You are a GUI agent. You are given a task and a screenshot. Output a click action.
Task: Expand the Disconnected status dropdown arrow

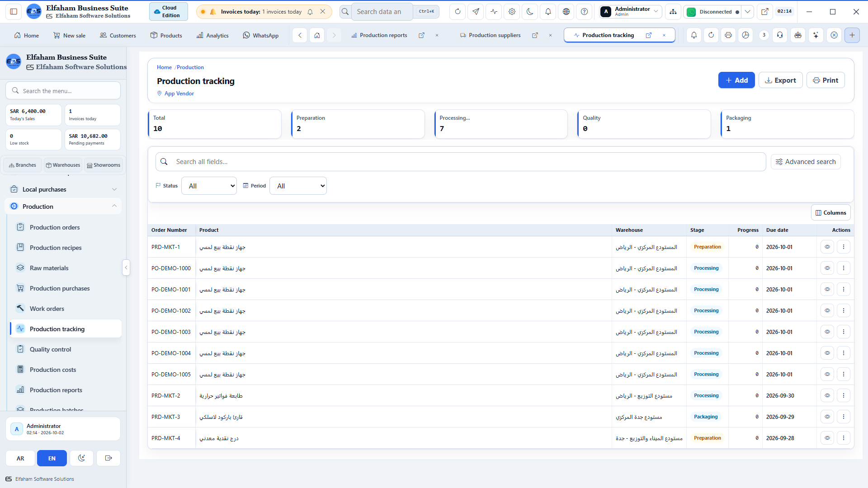click(748, 12)
